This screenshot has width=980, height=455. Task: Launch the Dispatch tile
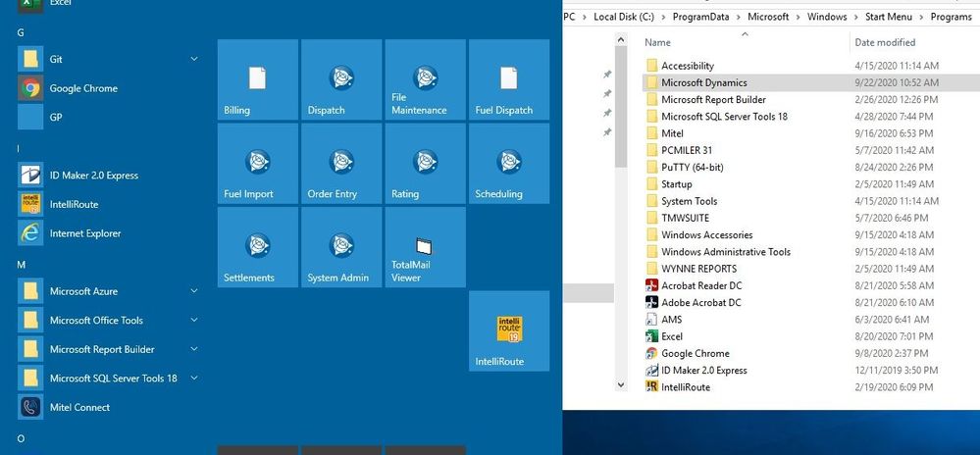341,79
